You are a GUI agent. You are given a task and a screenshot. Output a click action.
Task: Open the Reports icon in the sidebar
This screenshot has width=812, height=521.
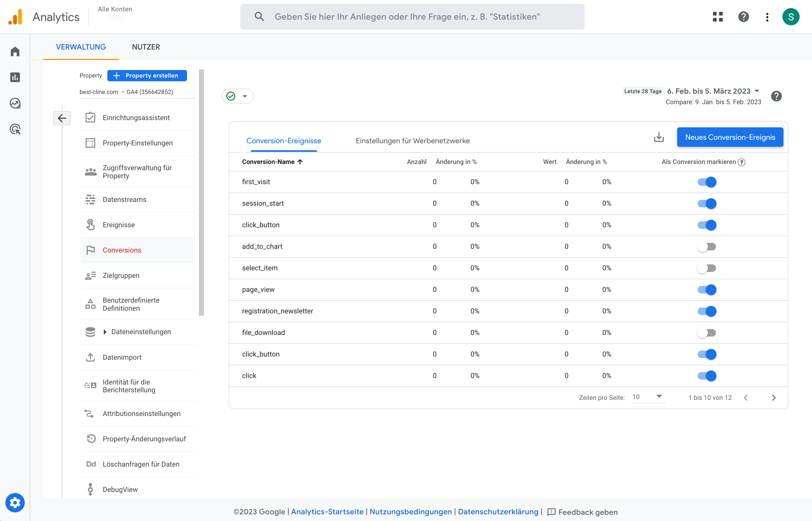pos(15,77)
